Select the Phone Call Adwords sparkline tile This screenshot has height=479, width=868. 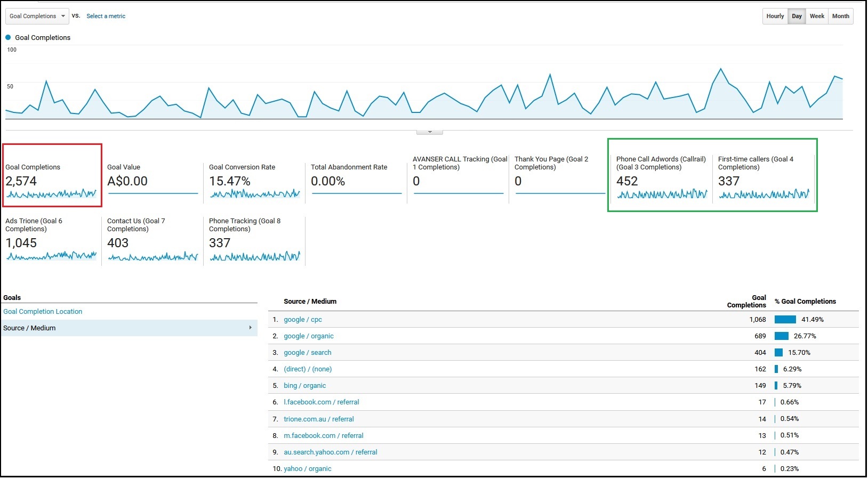662,194
